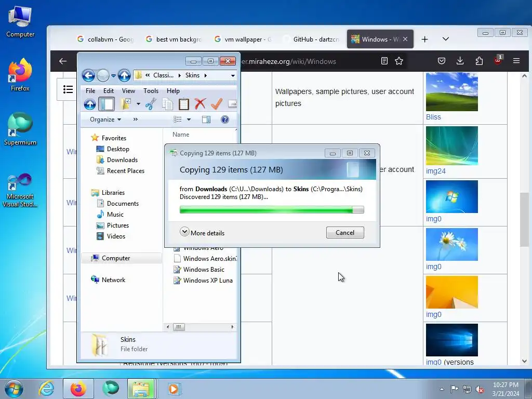Viewport: 532px width, 399px height.
Task: Click the scissors Cut icon in toolbar
Action: (151, 104)
